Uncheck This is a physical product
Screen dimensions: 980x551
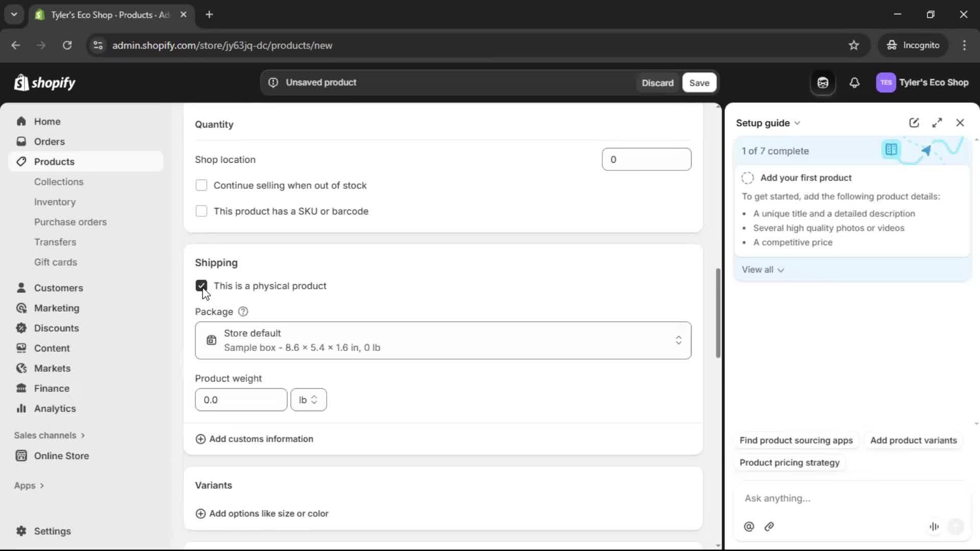(201, 286)
